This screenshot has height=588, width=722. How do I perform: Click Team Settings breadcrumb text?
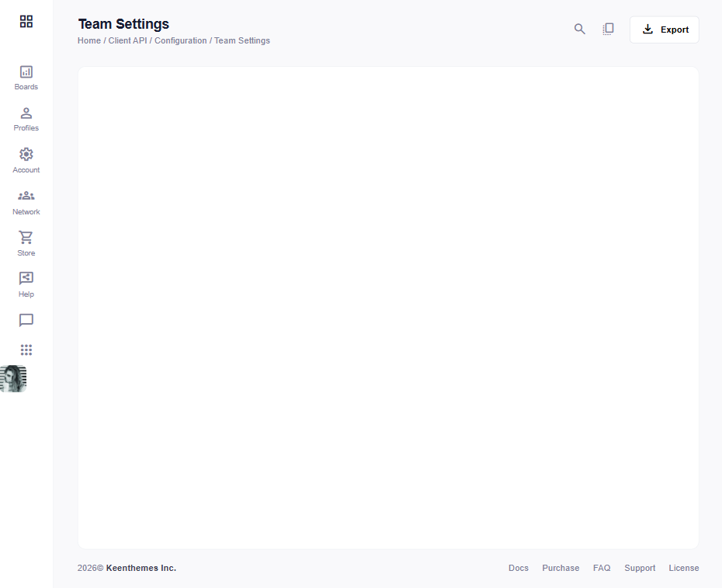[242, 40]
